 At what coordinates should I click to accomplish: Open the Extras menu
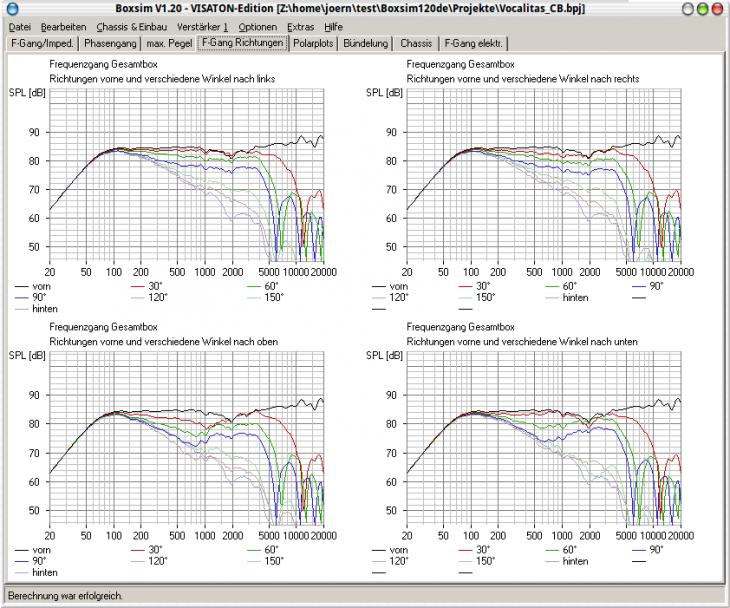click(x=300, y=27)
